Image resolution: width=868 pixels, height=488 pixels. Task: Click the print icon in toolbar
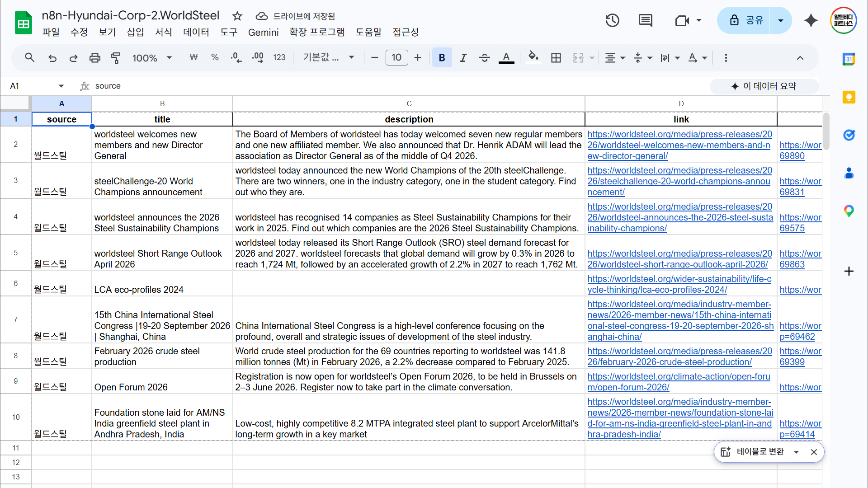pos(94,58)
